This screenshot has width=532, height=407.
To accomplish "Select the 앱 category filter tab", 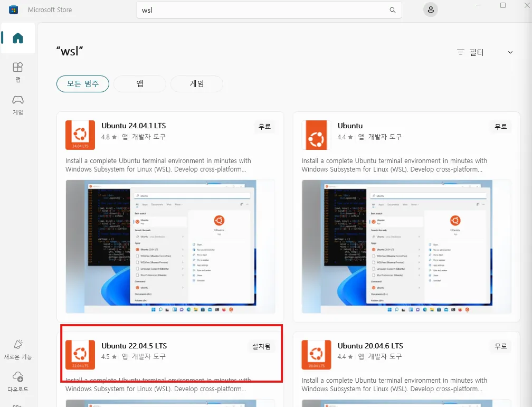I will pyautogui.click(x=140, y=84).
